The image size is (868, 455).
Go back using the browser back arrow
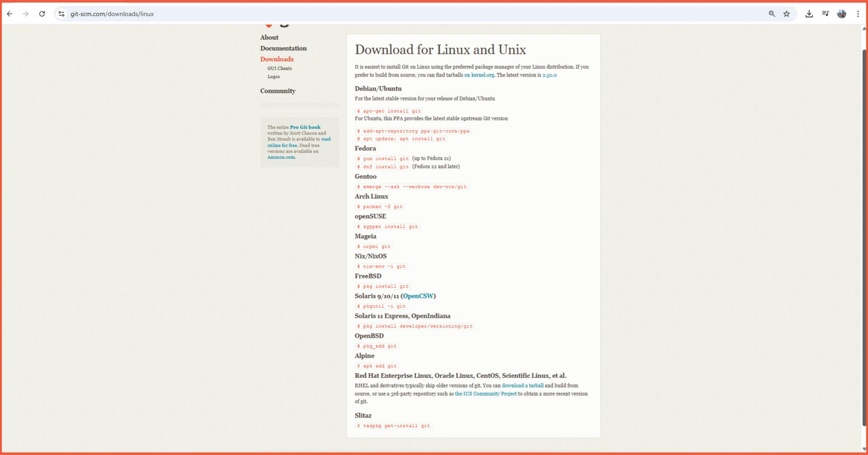pyautogui.click(x=10, y=14)
